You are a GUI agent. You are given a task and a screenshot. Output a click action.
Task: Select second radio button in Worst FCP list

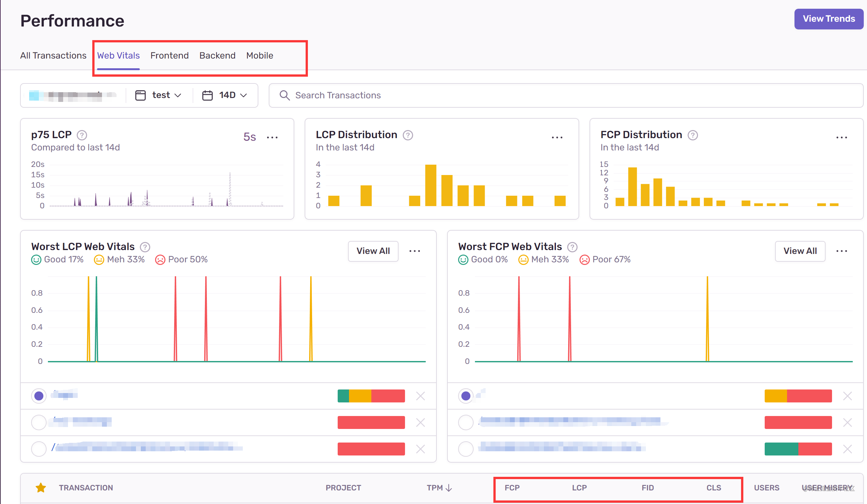coord(466,422)
